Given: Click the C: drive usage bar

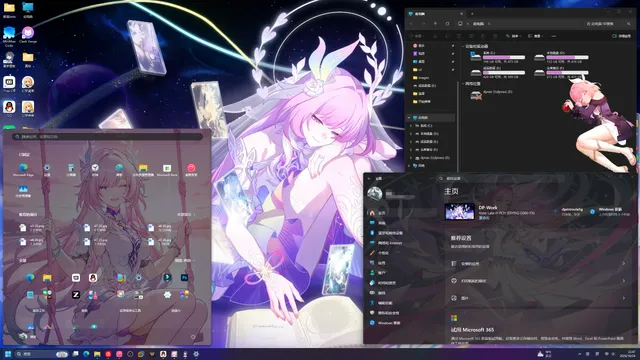Looking at the screenshot, I should coord(504,58).
